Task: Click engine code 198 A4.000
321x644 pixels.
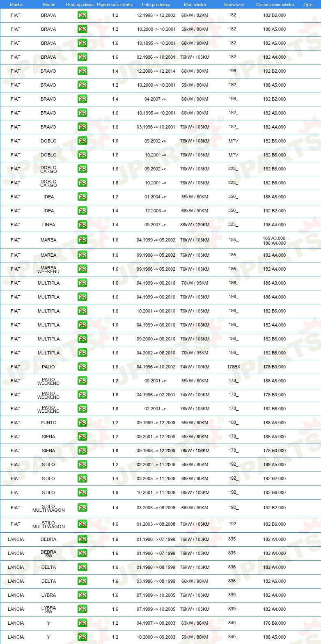Action: tap(275, 225)
